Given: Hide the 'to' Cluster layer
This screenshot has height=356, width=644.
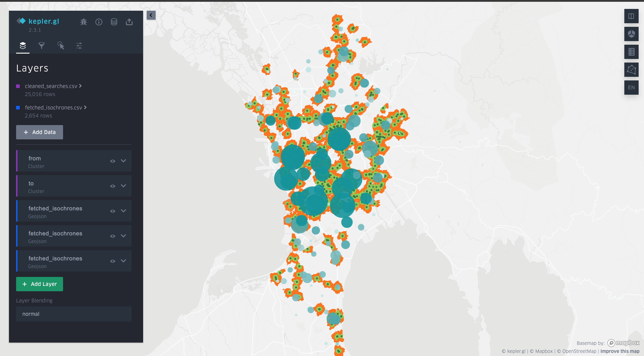Looking at the screenshot, I should click(x=112, y=186).
